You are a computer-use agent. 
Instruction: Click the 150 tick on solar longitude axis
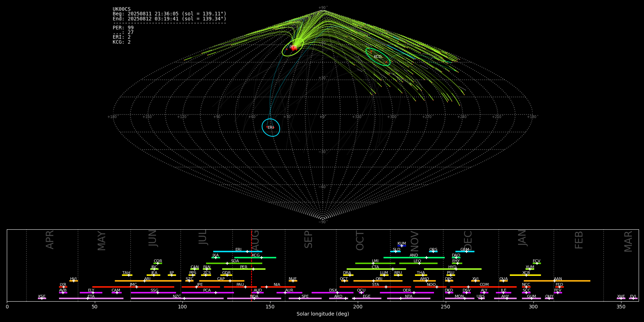click(270, 307)
